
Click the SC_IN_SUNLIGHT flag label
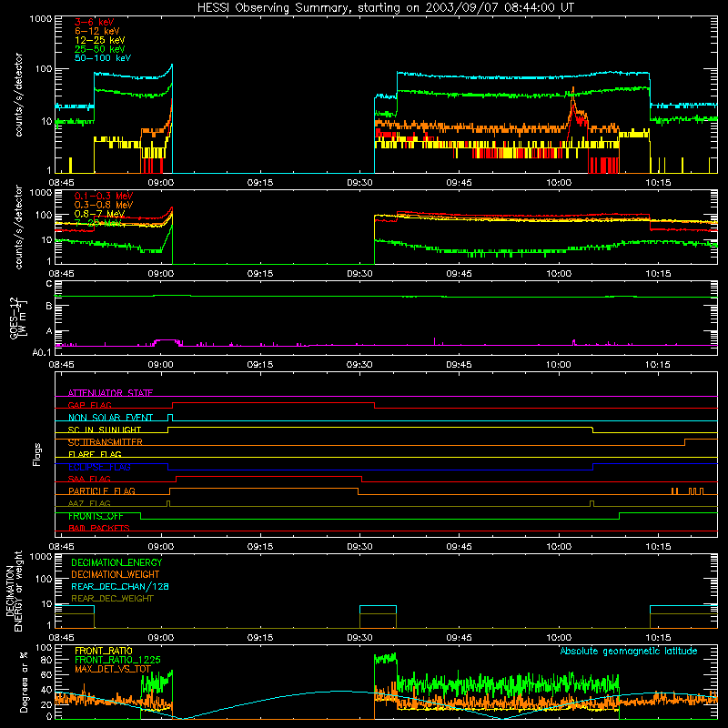(105, 430)
